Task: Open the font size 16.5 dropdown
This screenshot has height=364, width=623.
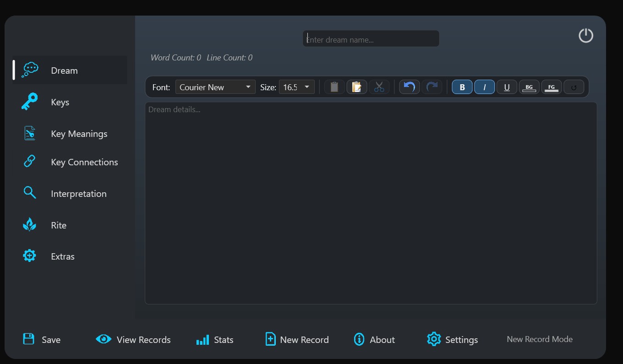Action: pos(297,87)
